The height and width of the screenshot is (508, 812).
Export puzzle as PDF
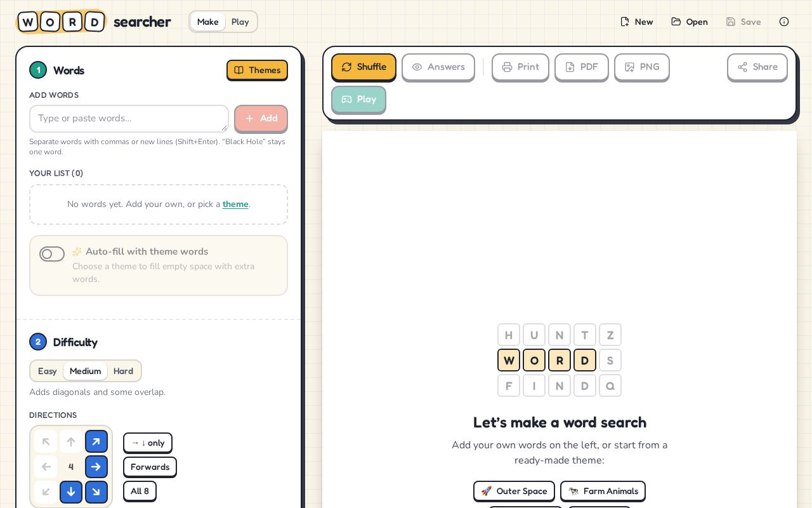581,67
